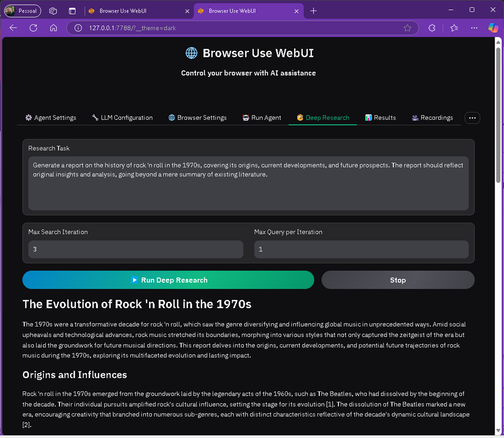Click Max Search Iteration field

pyautogui.click(x=136, y=249)
